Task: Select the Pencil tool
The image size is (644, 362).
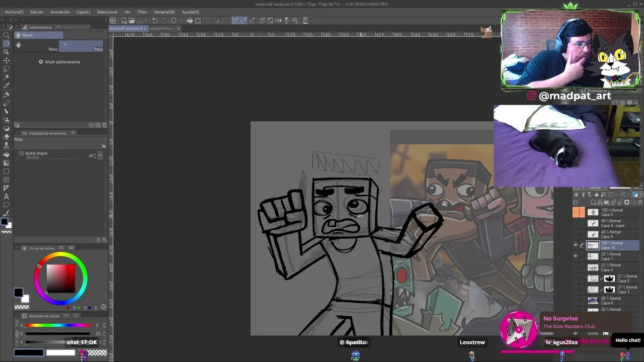Action: [7, 103]
